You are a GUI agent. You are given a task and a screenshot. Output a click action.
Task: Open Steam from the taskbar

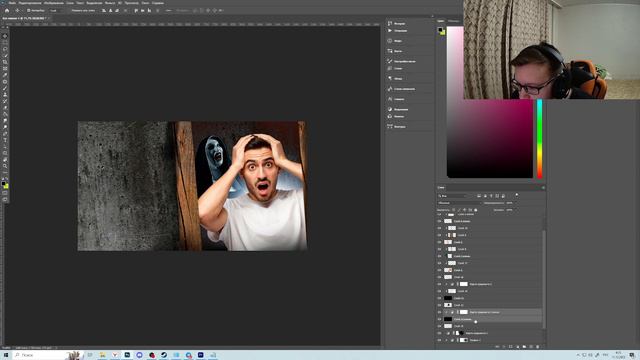pos(164,355)
